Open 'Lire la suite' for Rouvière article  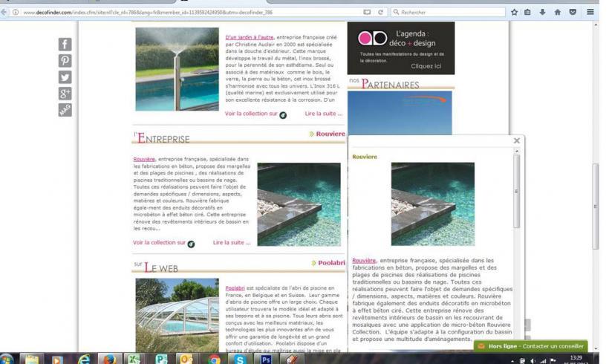click(x=232, y=242)
